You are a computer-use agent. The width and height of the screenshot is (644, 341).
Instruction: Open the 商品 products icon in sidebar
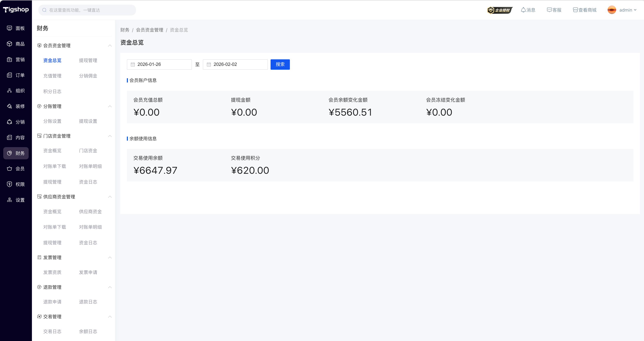point(10,44)
